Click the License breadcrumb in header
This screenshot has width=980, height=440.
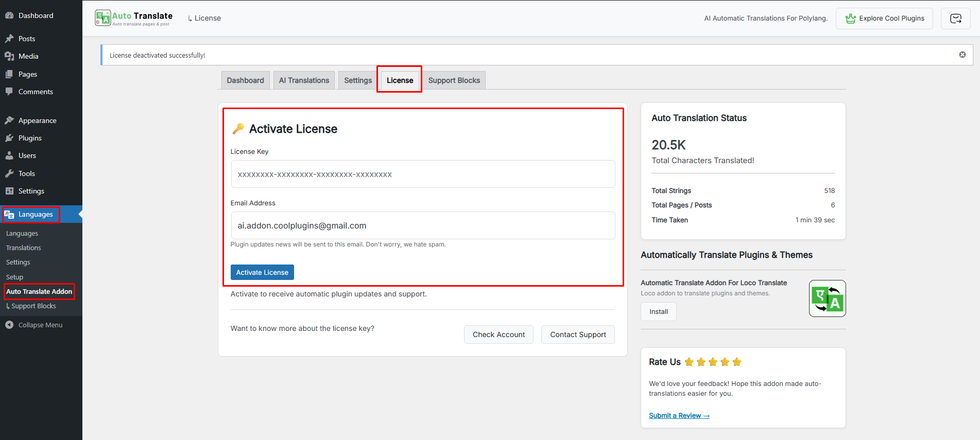click(x=208, y=18)
